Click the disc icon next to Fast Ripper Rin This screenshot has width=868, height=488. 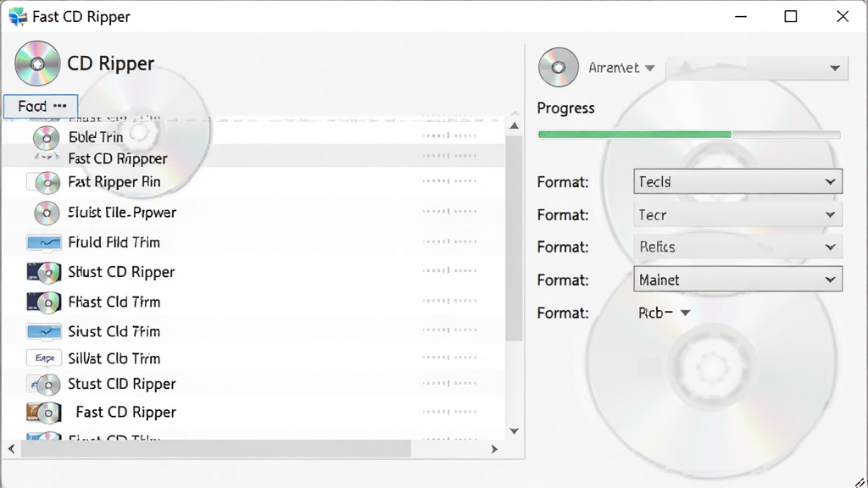coord(47,182)
